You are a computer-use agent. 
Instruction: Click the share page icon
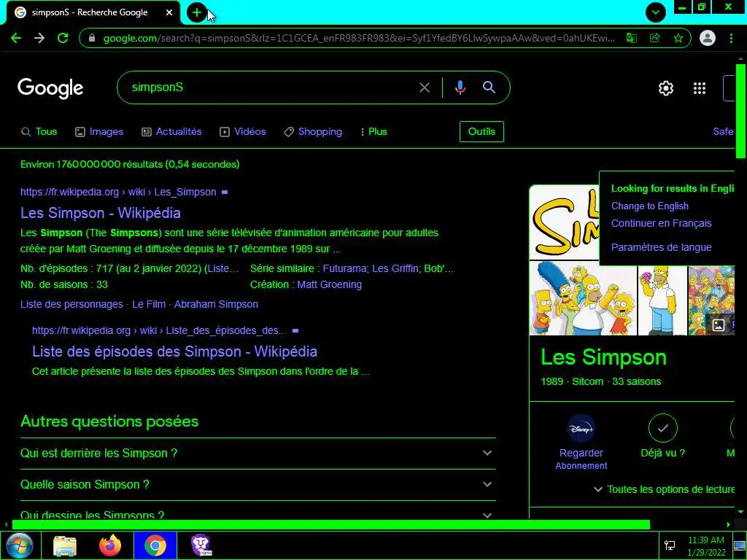[655, 38]
